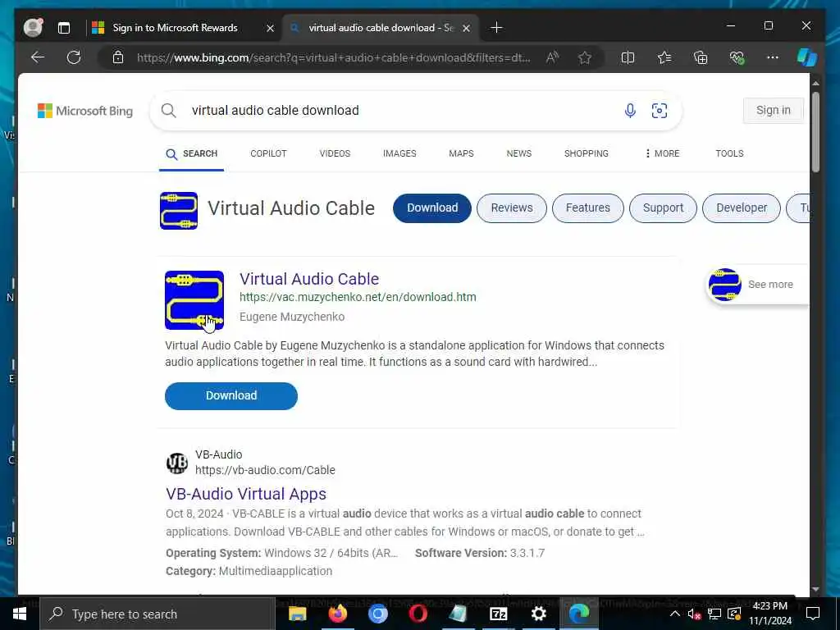The width and height of the screenshot is (840, 630).
Task: Select the Features pill
Action: [x=587, y=208]
